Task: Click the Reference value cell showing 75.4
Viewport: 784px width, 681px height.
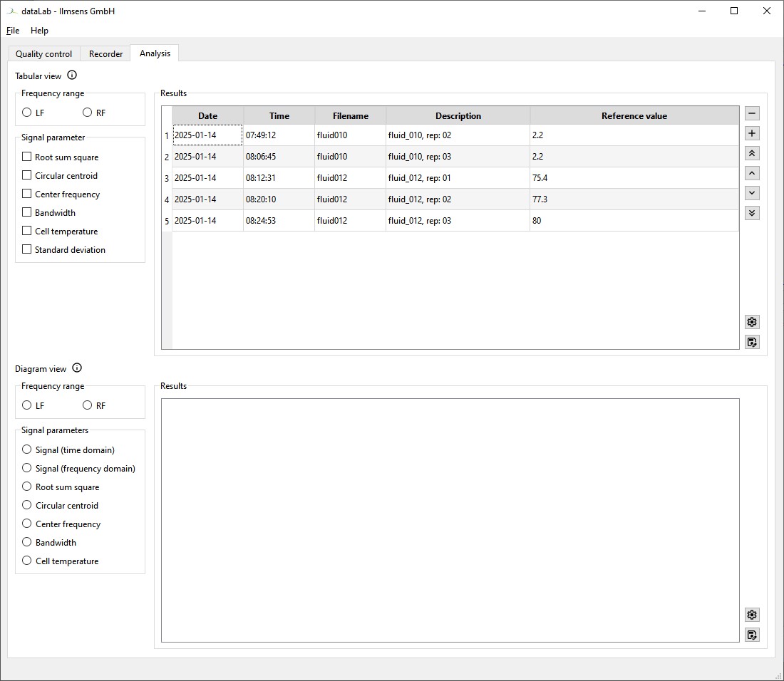Action: 634,178
